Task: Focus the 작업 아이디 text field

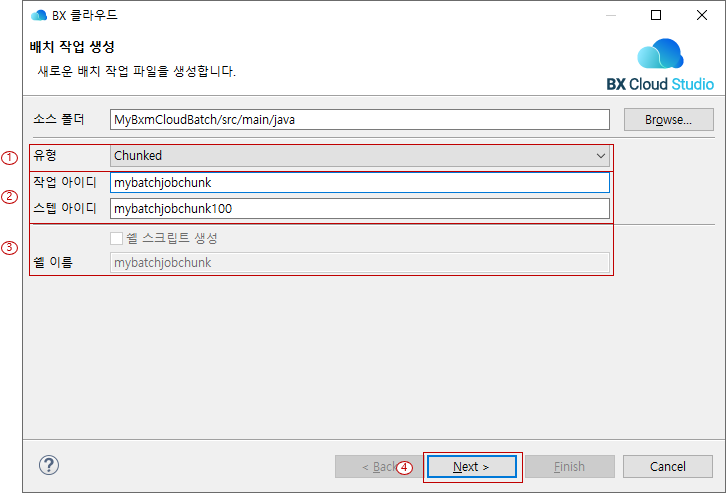Action: pos(360,182)
